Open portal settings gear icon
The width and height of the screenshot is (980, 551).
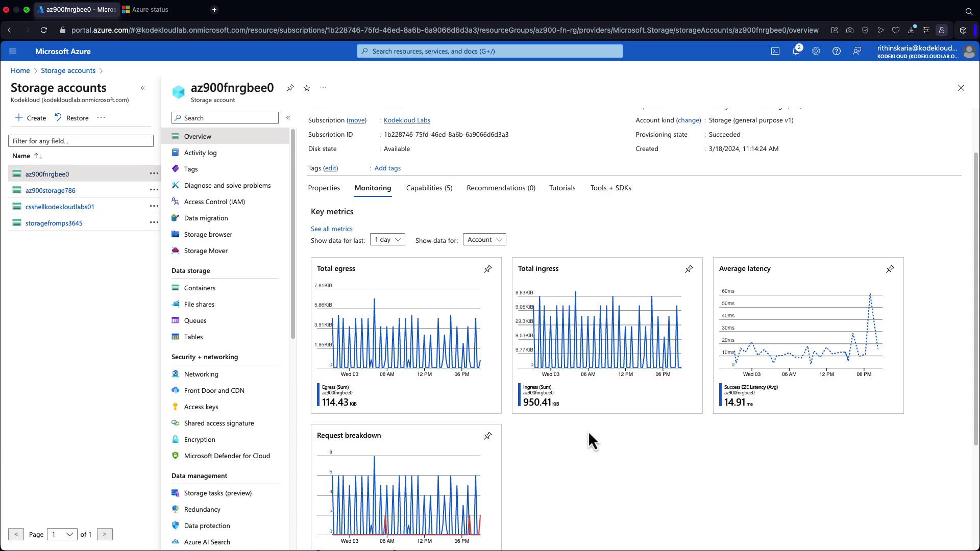point(816,51)
